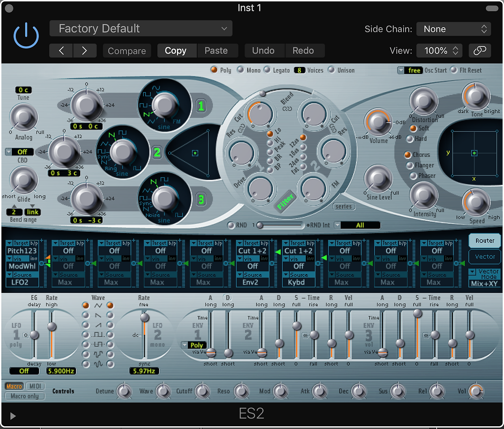
Task: Click the down arrow above Bend range link
Action: (32, 206)
